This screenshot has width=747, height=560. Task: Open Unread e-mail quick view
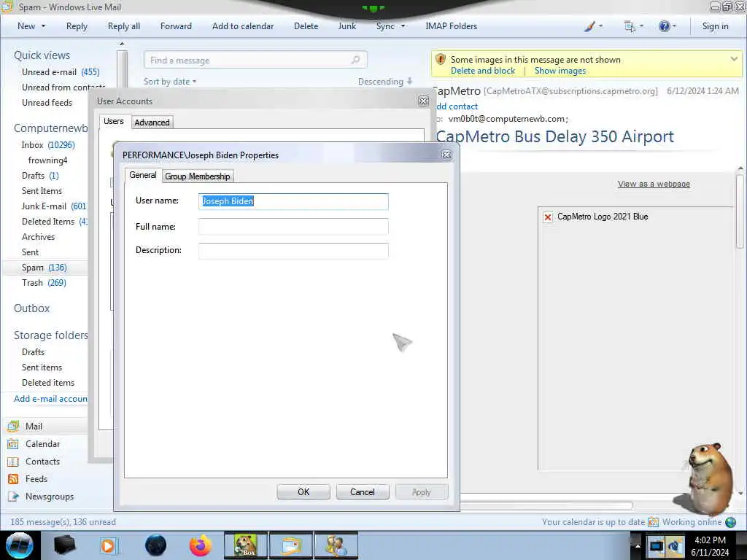[x=61, y=72]
